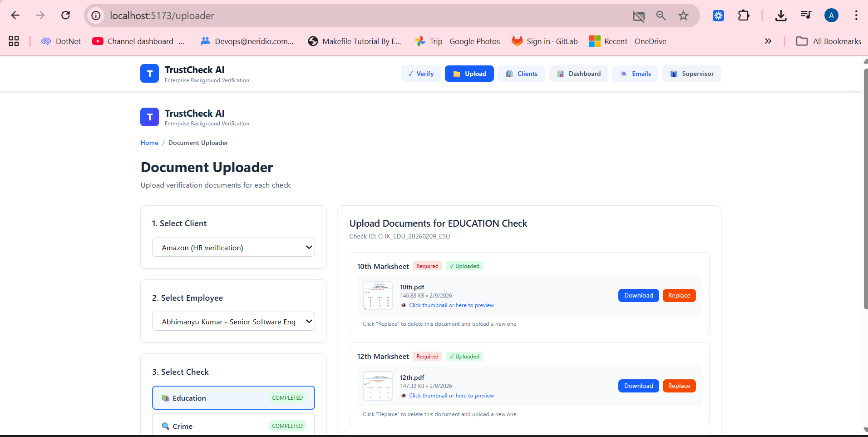Screen dimensions: 868x437
Task: Open the 12th.pdf thumbnail preview
Action: (x=378, y=386)
